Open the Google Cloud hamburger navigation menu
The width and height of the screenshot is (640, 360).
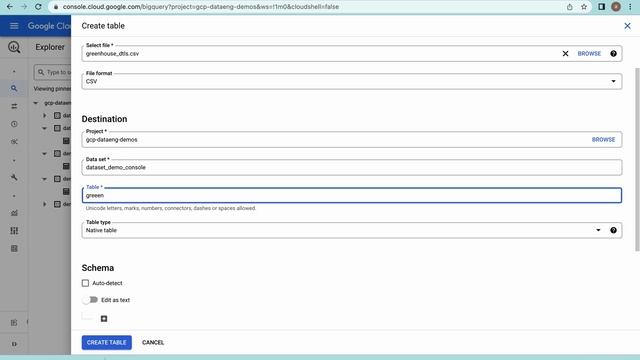click(14, 26)
